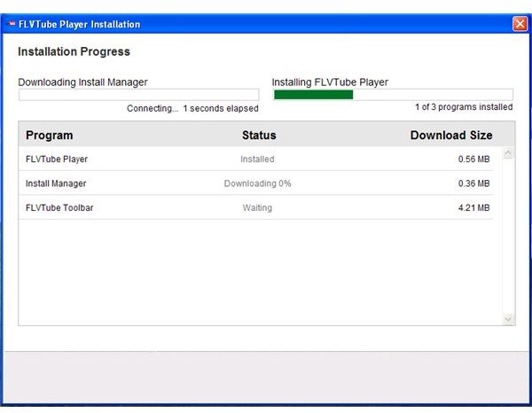Select the FLVTube Toolbar row name

click(x=59, y=208)
